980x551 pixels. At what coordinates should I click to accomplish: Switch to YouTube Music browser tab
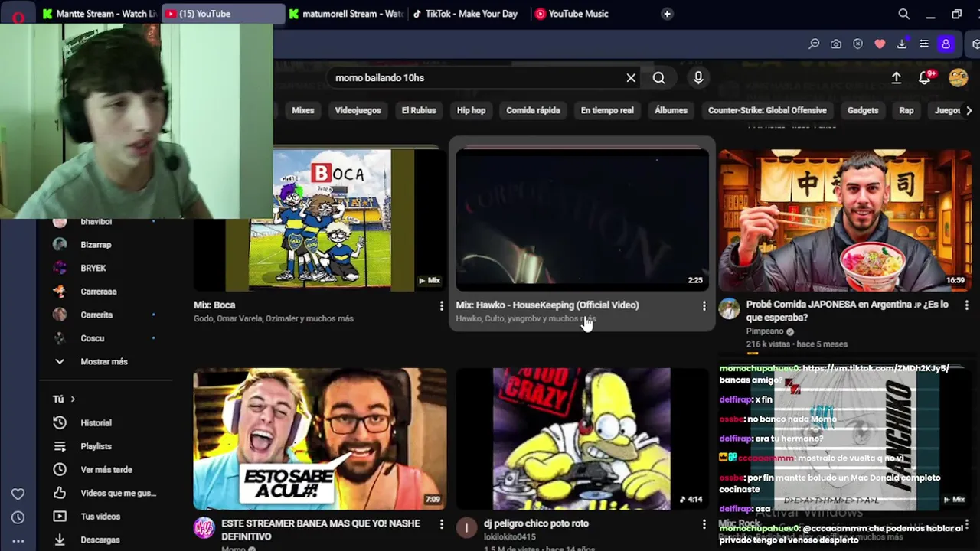578,14
